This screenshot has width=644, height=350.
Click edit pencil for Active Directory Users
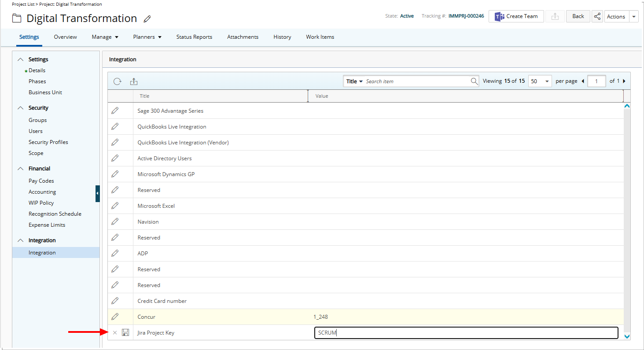[x=115, y=158]
